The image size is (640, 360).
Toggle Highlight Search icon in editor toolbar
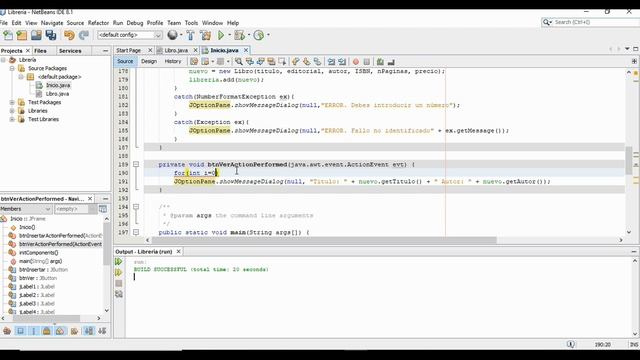271,62
